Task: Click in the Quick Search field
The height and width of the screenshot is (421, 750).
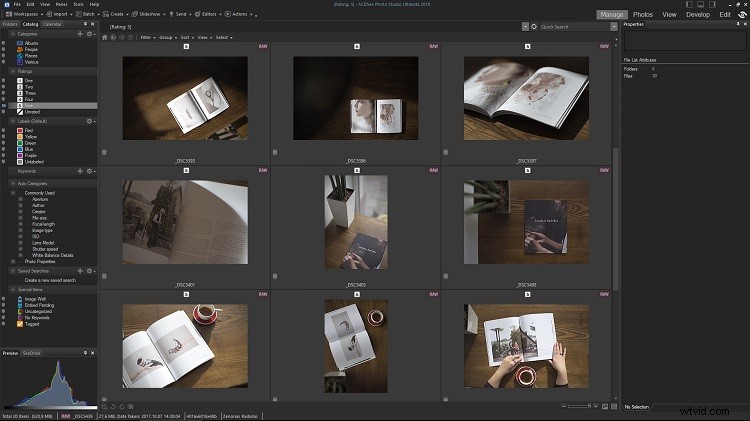Action: tap(575, 27)
